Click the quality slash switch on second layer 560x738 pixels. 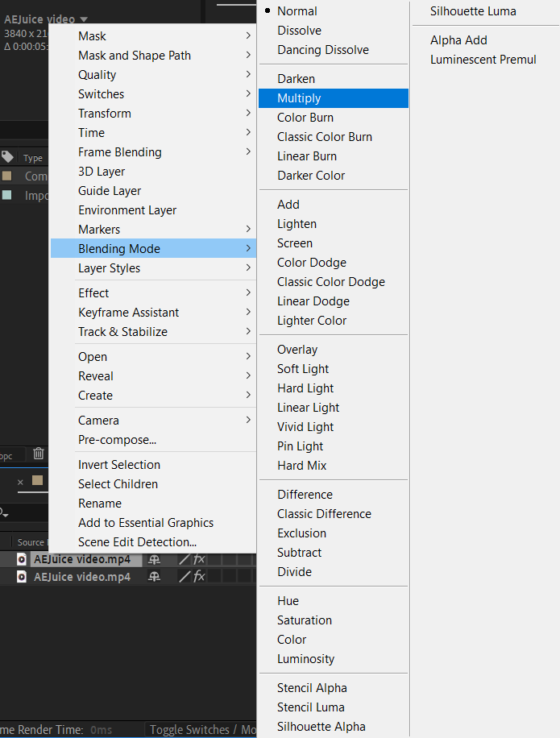pos(185,577)
